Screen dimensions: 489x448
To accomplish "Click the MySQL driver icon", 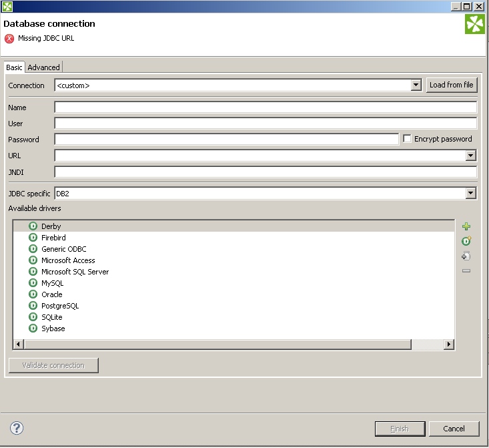I will point(33,283).
